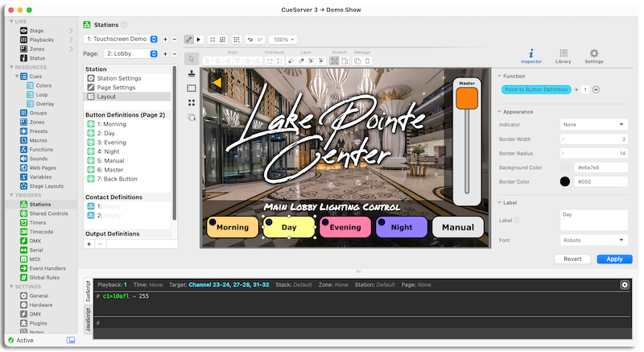
Task: Open the 100% zoom dropdown
Action: tap(283, 39)
